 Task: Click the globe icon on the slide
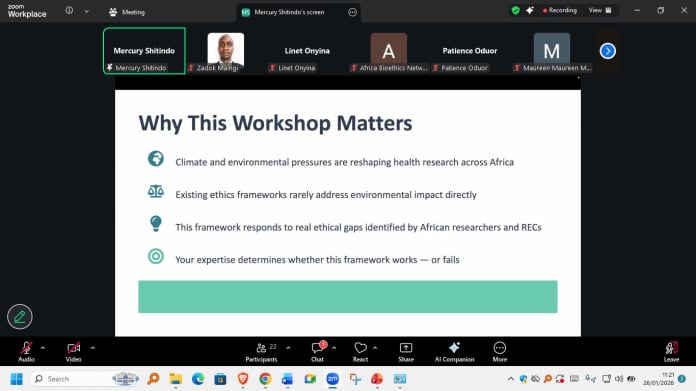coord(156,158)
